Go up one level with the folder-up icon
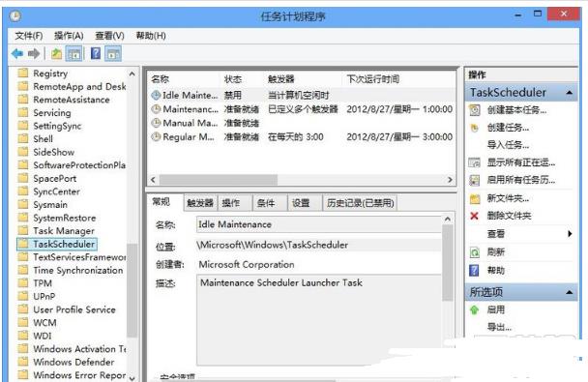Screen dimensions: 588x382 click(x=57, y=53)
